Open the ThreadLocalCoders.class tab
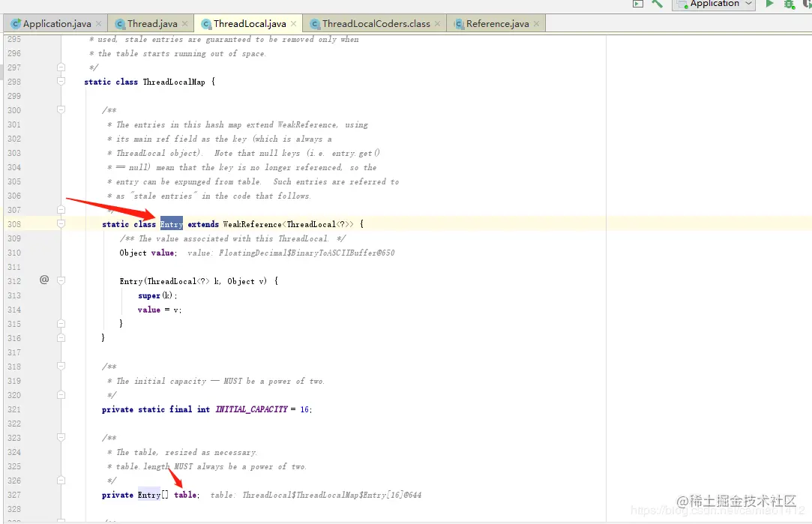This screenshot has width=812, height=524. 376,24
